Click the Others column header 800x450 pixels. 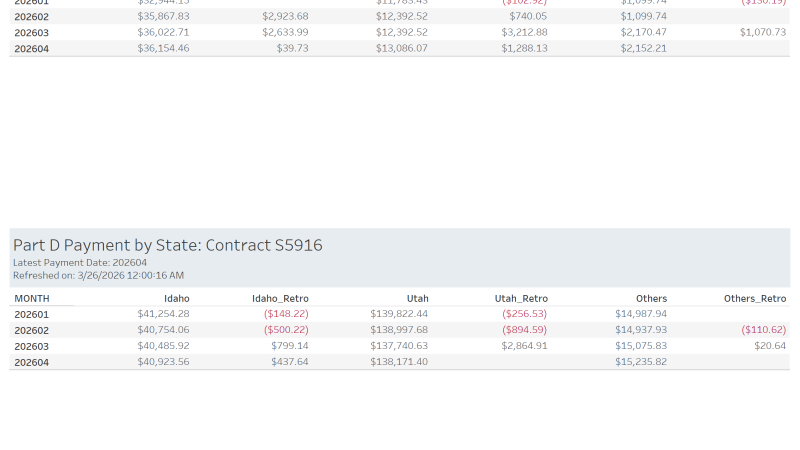[651, 298]
